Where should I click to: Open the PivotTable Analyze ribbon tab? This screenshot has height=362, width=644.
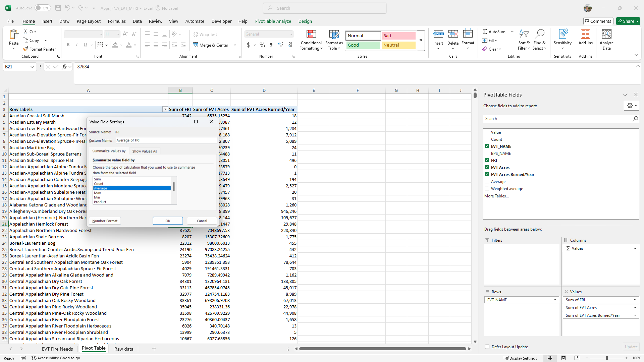[273, 21]
